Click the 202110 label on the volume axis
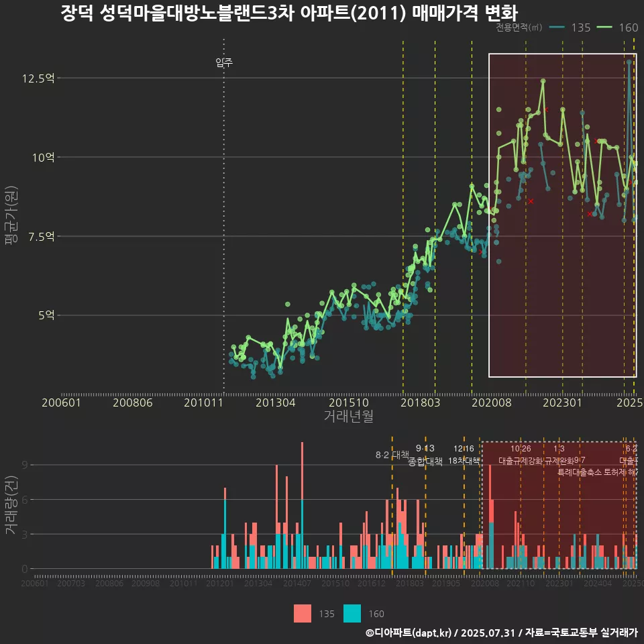Viewport: 644px width, 644px height. pos(521,583)
